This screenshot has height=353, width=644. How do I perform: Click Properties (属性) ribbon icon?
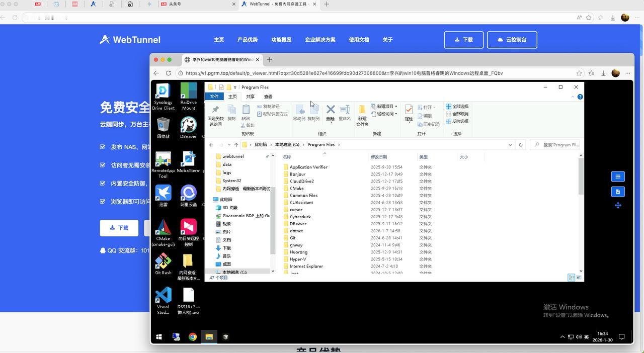click(409, 113)
